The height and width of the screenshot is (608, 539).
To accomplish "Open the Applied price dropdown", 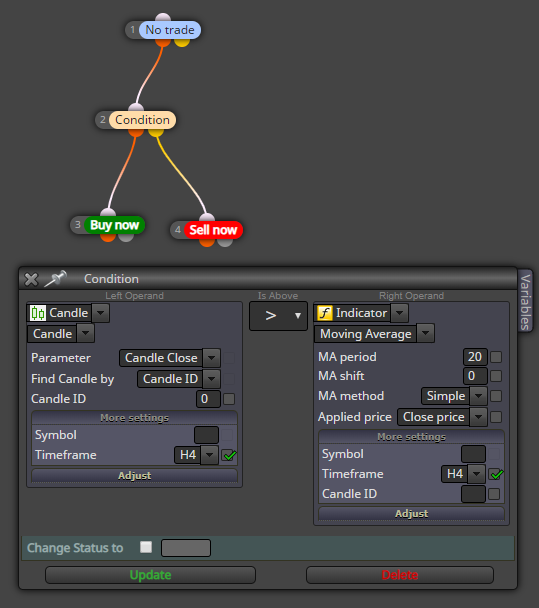I will tap(479, 417).
